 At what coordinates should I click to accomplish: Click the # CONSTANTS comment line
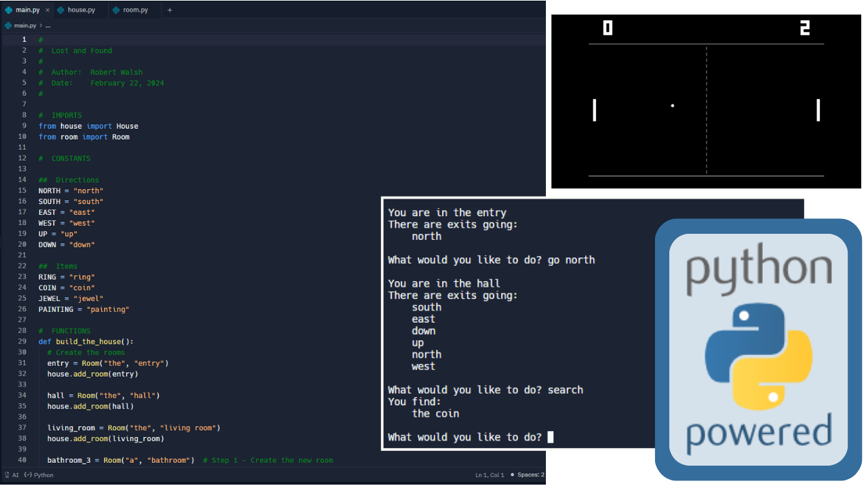[x=64, y=159]
